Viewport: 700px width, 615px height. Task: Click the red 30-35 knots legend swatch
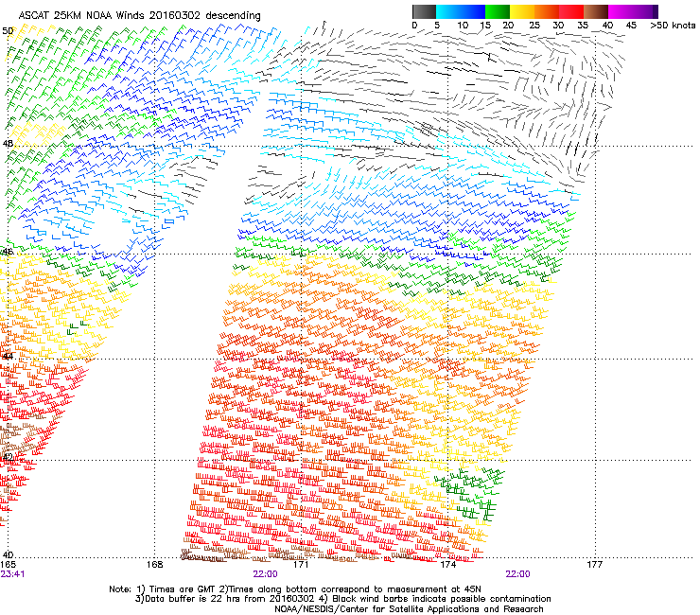tap(571, 11)
